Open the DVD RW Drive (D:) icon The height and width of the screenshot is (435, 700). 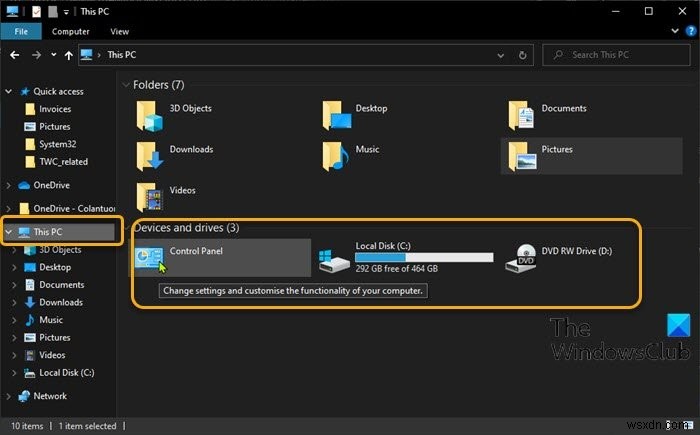[x=521, y=258]
